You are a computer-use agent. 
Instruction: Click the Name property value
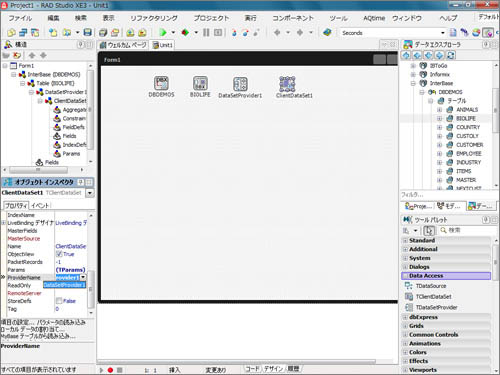coord(71,246)
